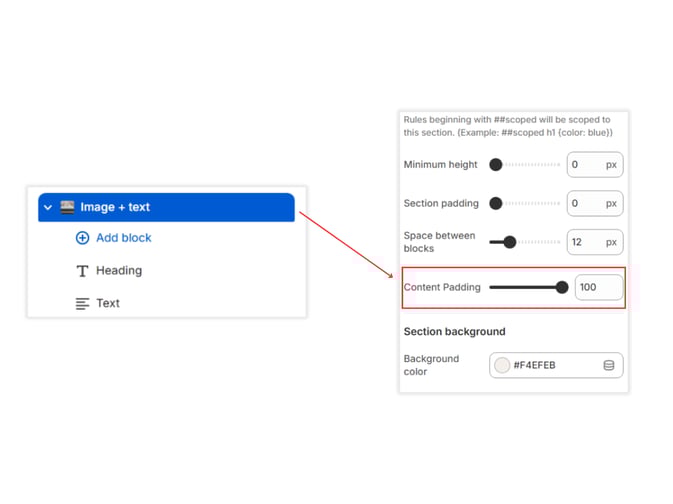The width and height of the screenshot is (673, 504).
Task: Click the dynamic source database icon
Action: [x=609, y=366]
